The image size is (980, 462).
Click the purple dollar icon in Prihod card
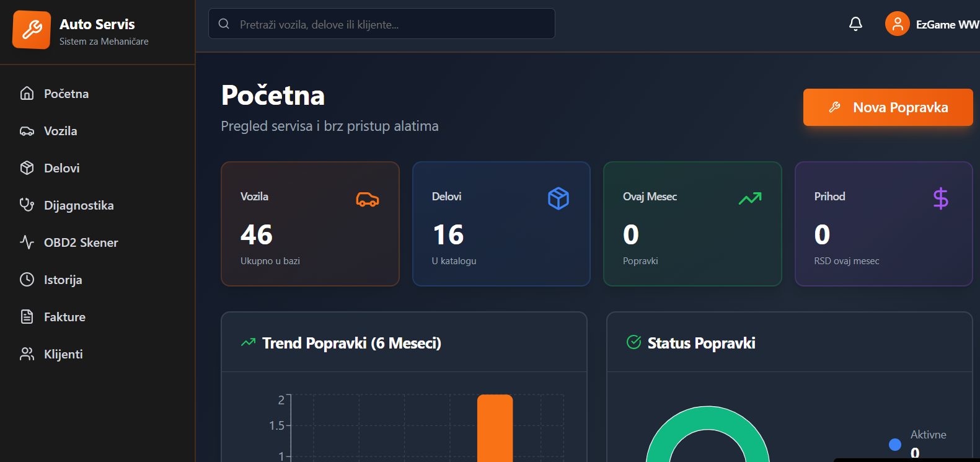pos(940,198)
